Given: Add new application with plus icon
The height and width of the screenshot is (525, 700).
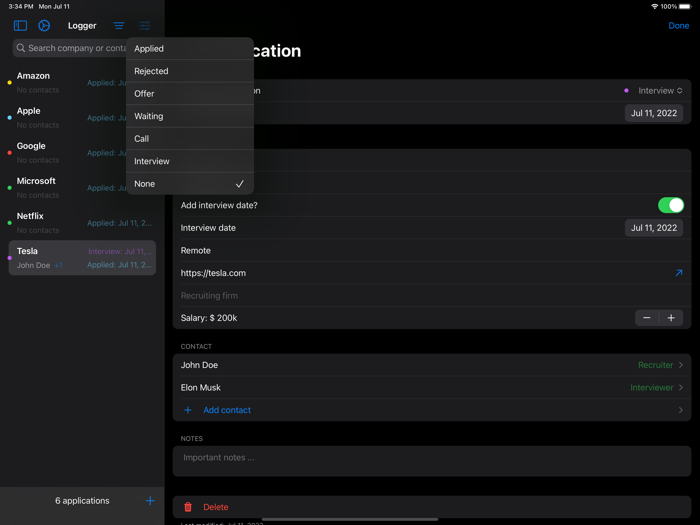Looking at the screenshot, I should point(150,500).
